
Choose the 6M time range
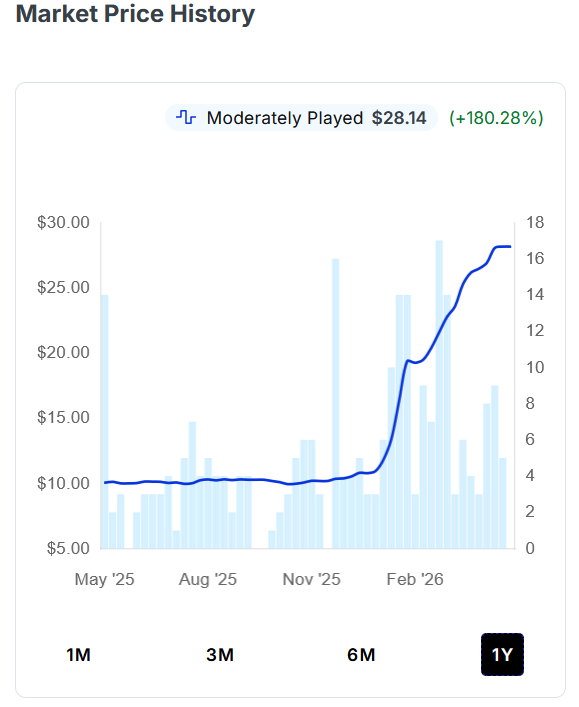click(361, 655)
